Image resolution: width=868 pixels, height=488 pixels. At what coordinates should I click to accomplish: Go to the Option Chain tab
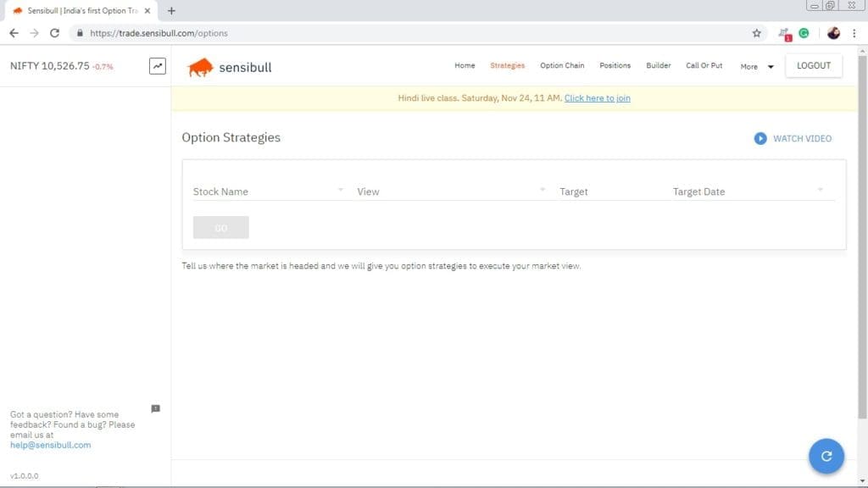point(562,66)
